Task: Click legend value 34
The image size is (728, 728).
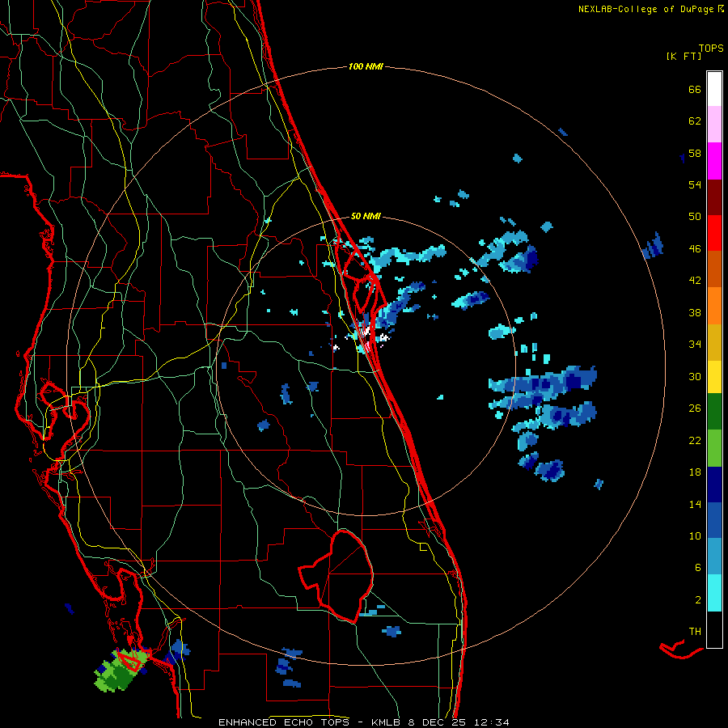Action: click(x=695, y=345)
